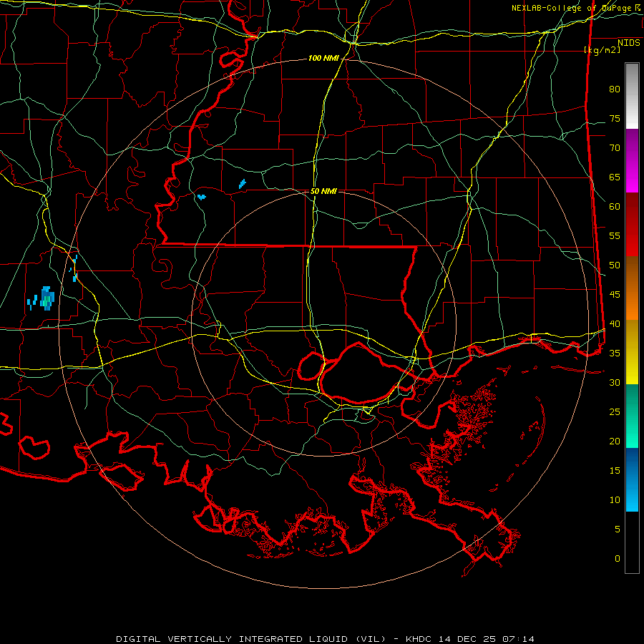Click the VIL product title caption at bottom
Screen dimensions: 644x644
point(326,639)
